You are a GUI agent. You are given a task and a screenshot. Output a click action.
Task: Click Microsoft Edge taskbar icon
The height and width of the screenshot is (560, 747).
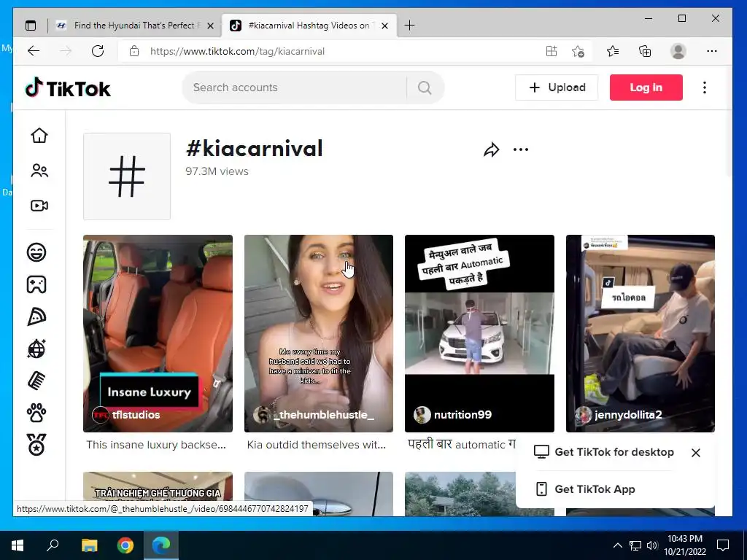pyautogui.click(x=161, y=545)
